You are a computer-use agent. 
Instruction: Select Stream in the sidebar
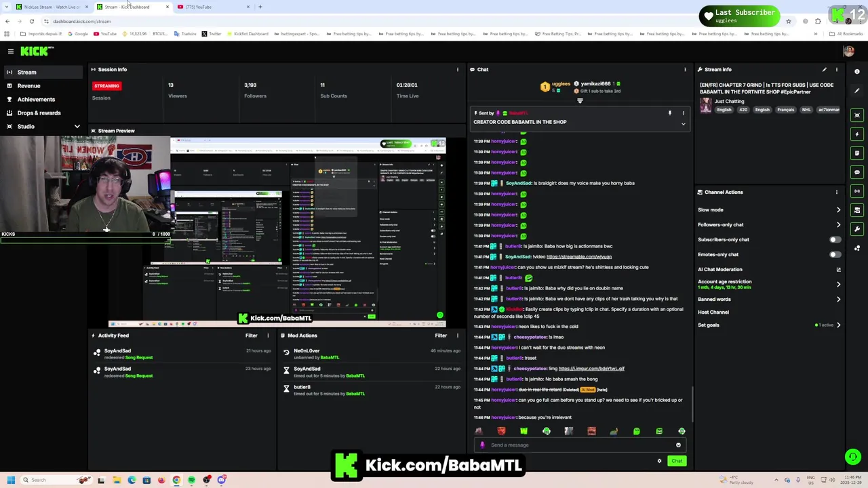click(x=42, y=72)
